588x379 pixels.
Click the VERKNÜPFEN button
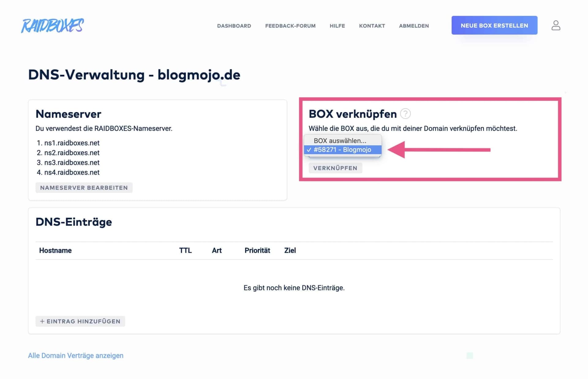(x=335, y=168)
